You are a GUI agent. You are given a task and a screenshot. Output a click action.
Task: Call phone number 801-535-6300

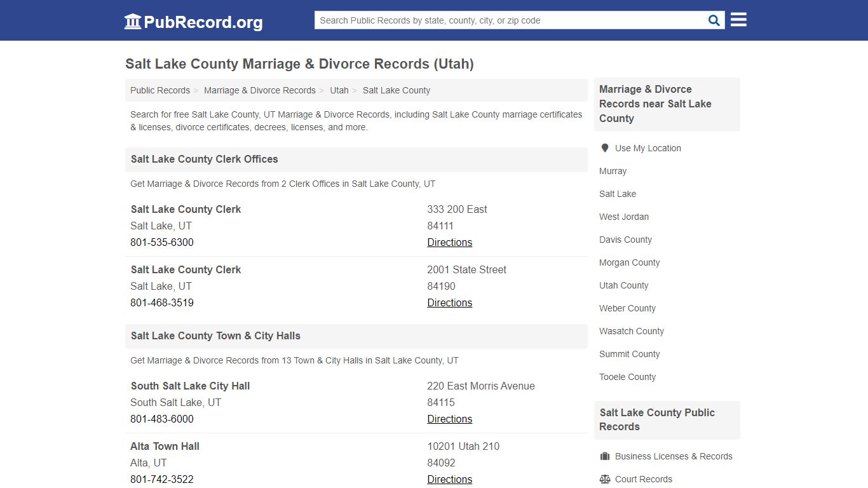(x=162, y=242)
